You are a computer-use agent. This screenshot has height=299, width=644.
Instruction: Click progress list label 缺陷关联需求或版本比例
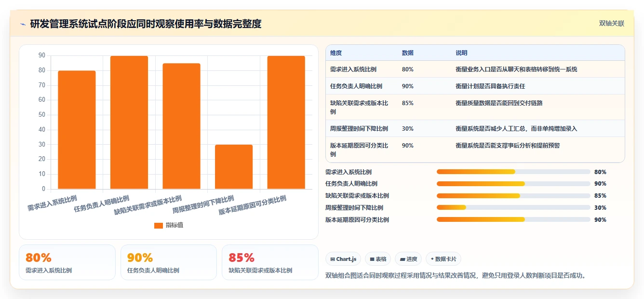tap(357, 196)
